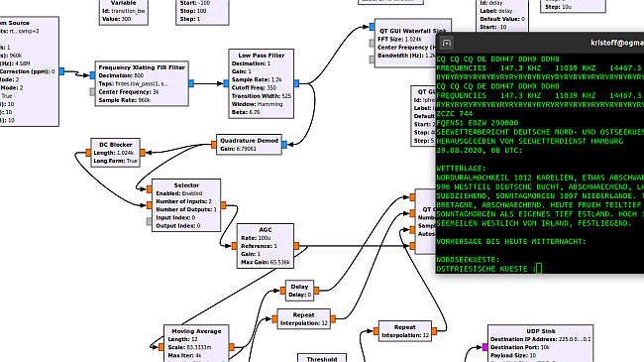Select the QT GUI Waterfall Sink block
This screenshot has height=362, width=644.
pyautogui.click(x=413, y=43)
